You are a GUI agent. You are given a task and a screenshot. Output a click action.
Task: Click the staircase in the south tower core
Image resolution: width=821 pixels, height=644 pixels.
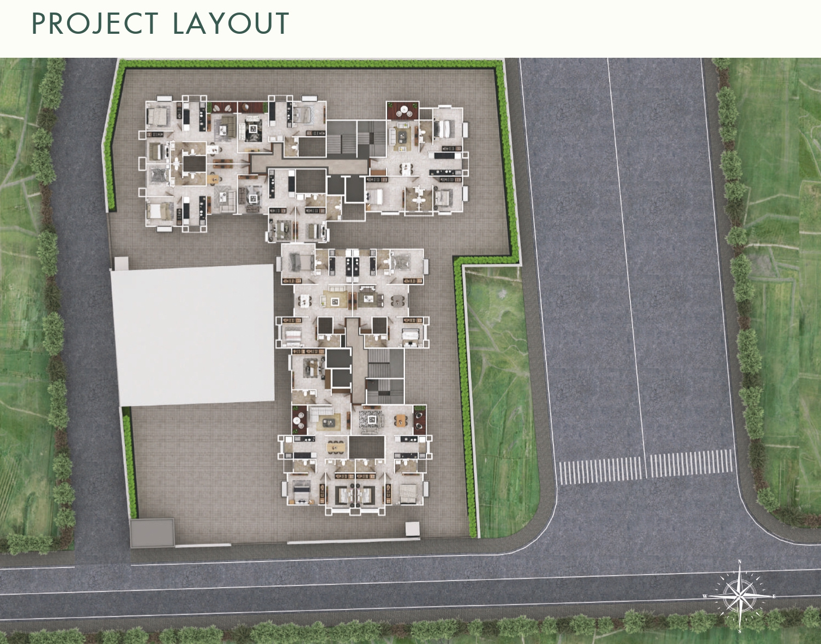click(x=385, y=377)
